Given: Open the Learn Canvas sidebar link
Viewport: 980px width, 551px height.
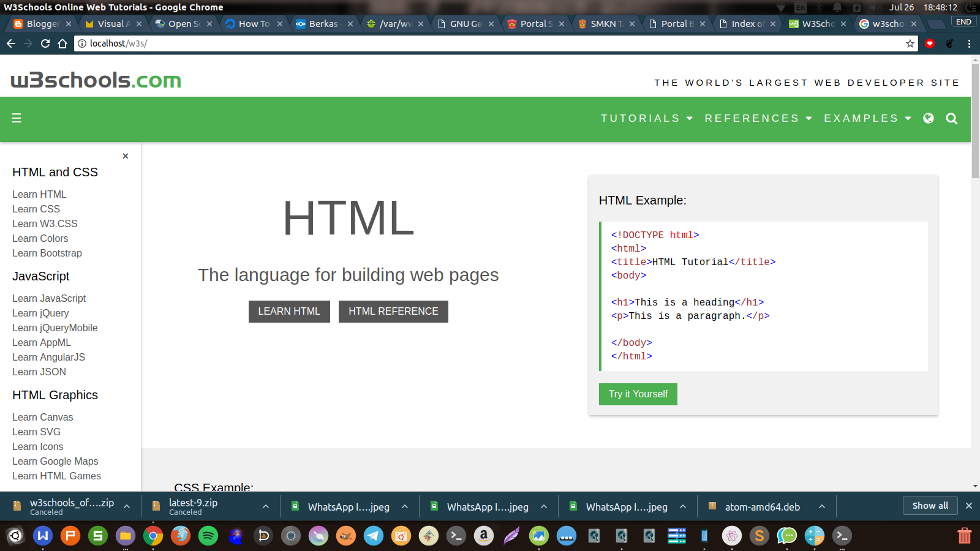Looking at the screenshot, I should point(43,417).
